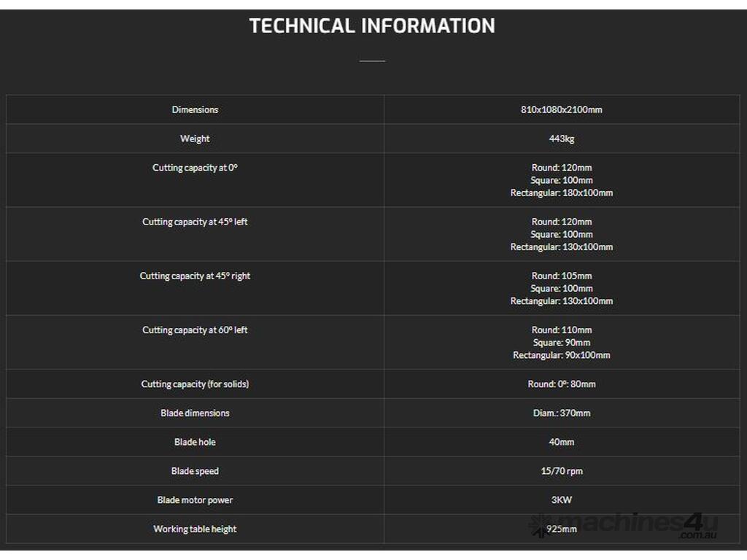The height and width of the screenshot is (560, 747).
Task: Click the 15/70 rpm blade speed value
Action: point(561,471)
